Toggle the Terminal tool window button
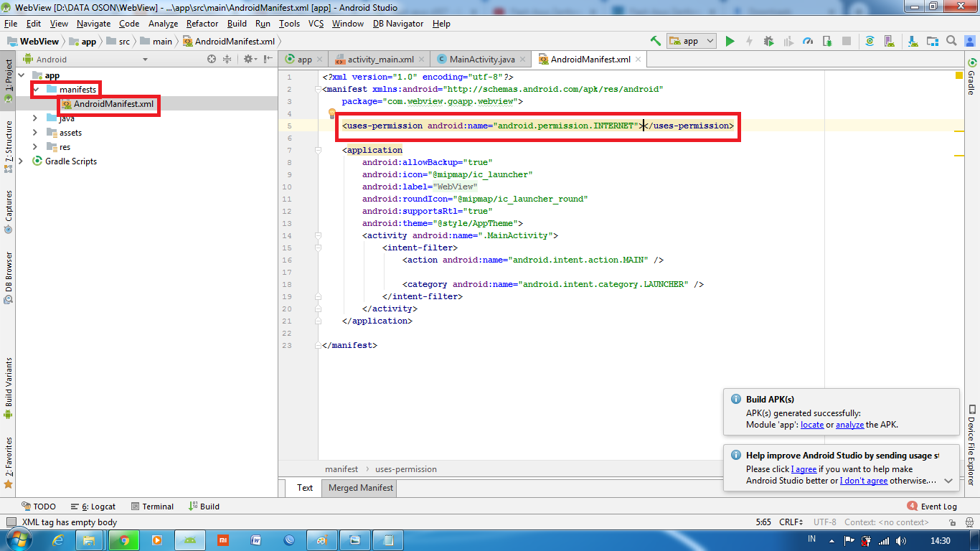Viewport: 980px width, 551px height. [x=152, y=507]
